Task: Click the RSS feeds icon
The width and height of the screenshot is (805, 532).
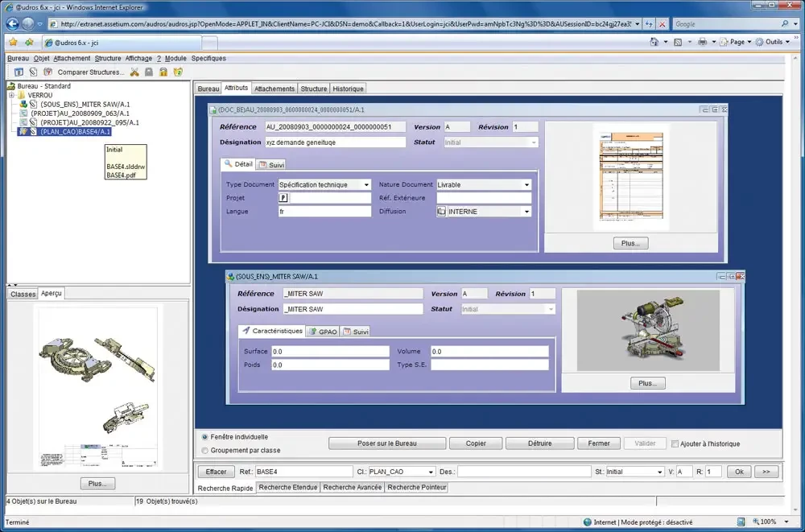Action: coord(678,42)
